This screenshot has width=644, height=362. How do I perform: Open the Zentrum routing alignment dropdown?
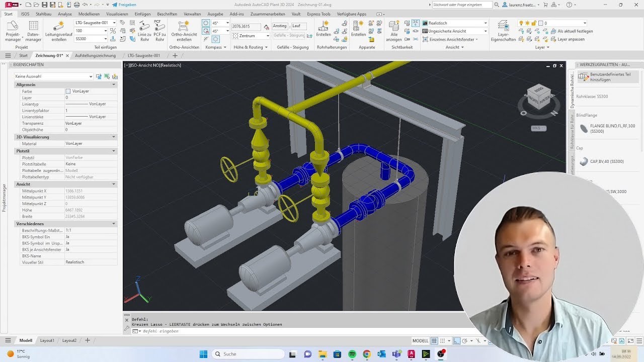252,36
